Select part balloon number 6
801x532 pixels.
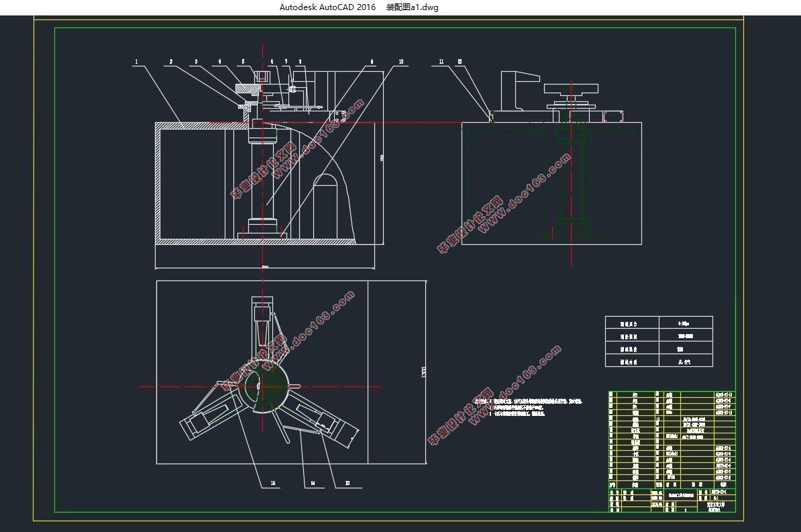[272, 61]
